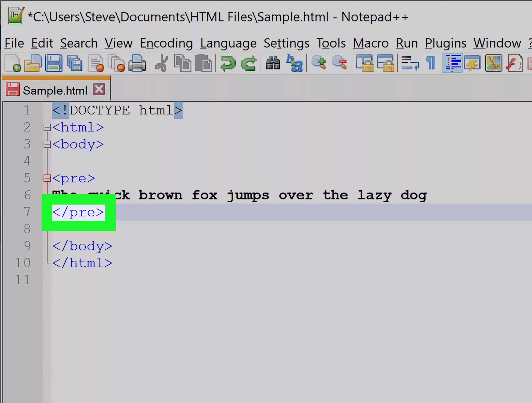Click the Undo green arrow
Image resolution: width=532 pixels, height=403 pixels.
[x=228, y=63]
